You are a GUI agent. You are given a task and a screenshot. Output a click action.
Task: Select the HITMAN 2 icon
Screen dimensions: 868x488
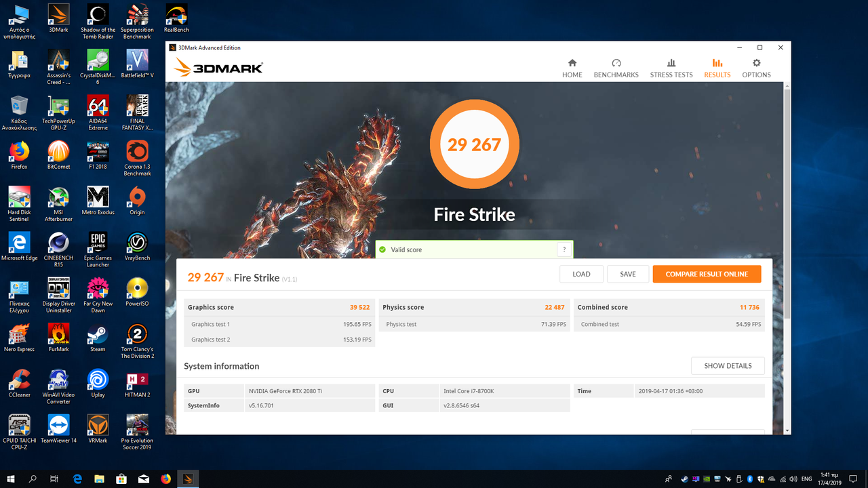coord(137,384)
